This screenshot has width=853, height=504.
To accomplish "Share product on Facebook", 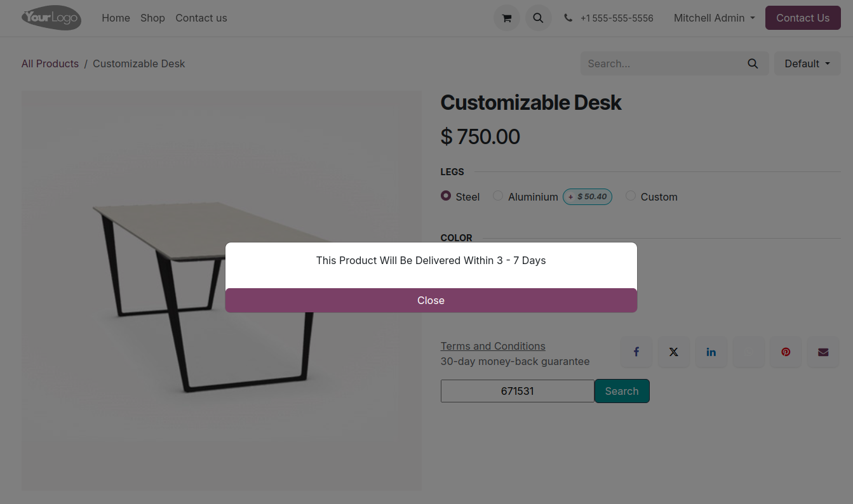I will pyautogui.click(x=636, y=352).
